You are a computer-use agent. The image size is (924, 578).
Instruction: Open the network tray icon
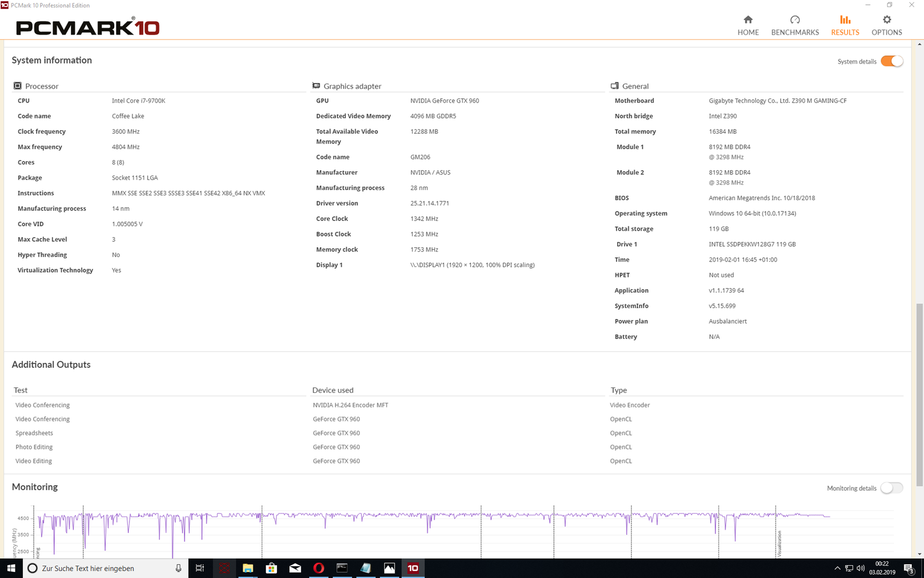[x=849, y=568]
